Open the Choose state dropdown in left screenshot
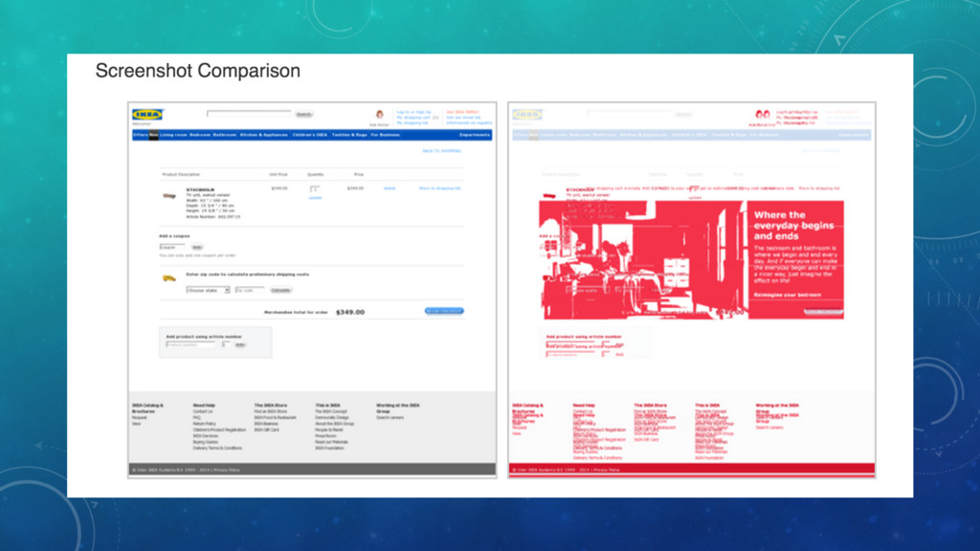 tap(208, 290)
